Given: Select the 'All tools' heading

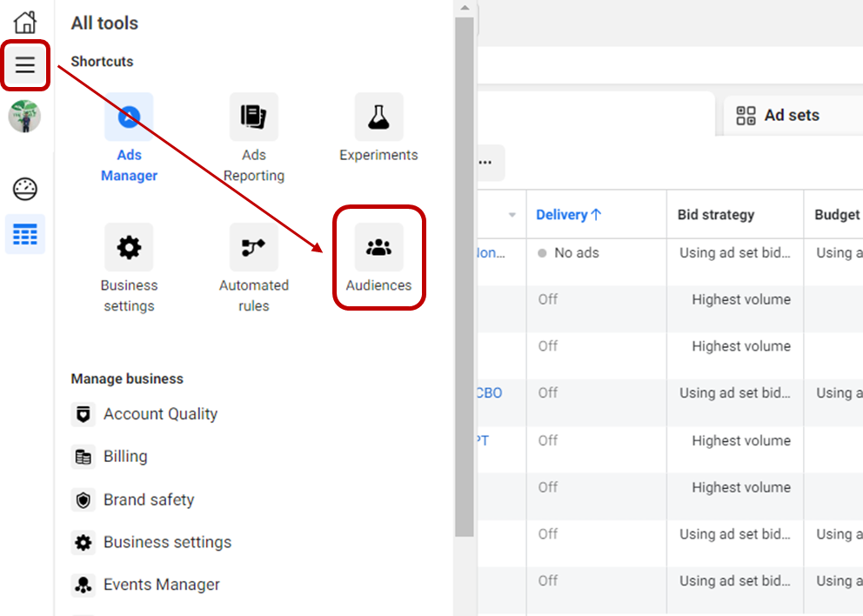Looking at the screenshot, I should pyautogui.click(x=104, y=23).
